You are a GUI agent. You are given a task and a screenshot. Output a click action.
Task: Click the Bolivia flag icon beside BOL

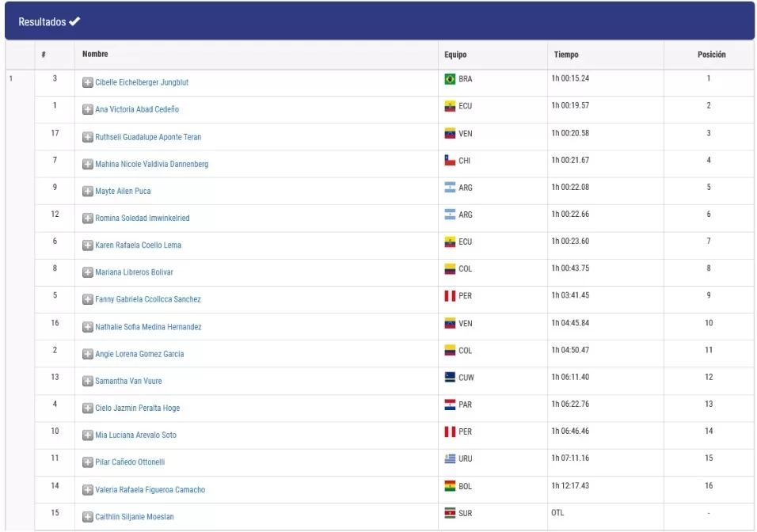pos(450,485)
